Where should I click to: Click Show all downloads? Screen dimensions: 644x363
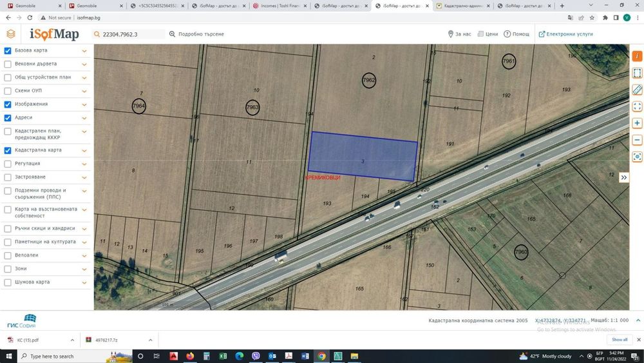(x=620, y=340)
